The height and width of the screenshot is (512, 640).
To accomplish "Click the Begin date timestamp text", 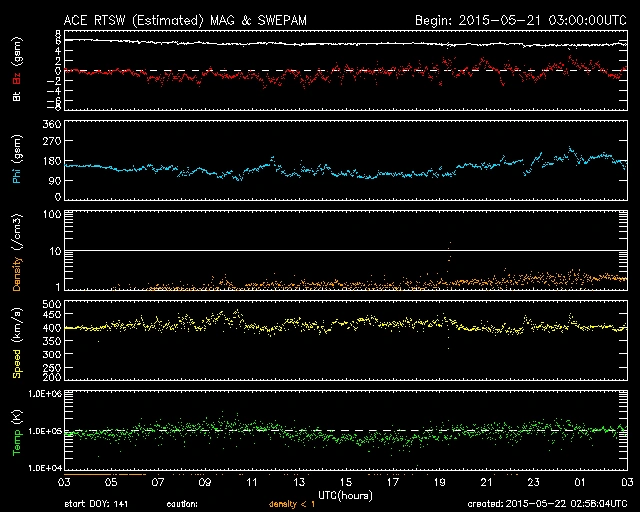I will tap(518, 20).
